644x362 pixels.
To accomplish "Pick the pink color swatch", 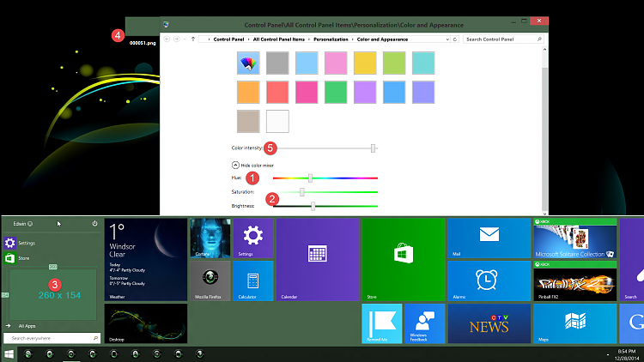I will pos(336,63).
